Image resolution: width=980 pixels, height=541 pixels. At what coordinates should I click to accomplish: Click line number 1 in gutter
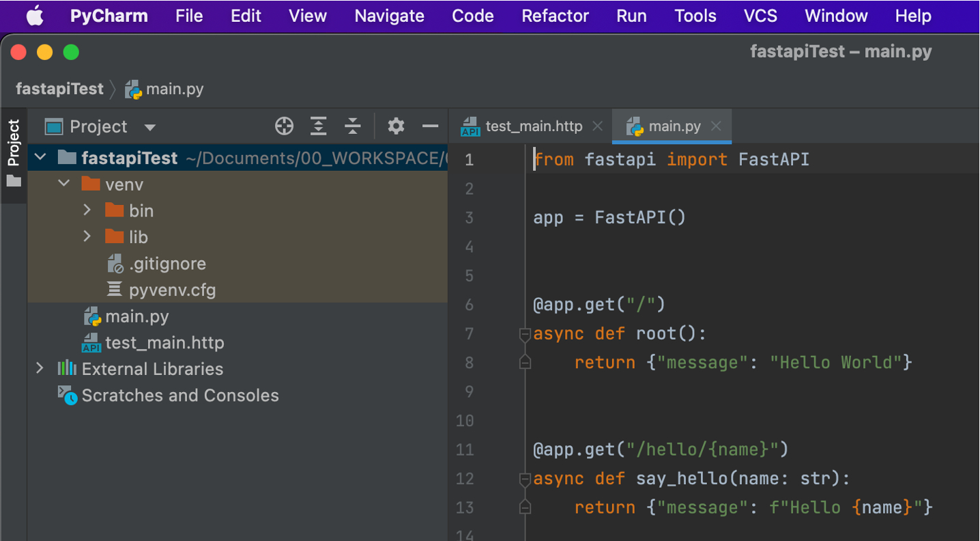469,160
